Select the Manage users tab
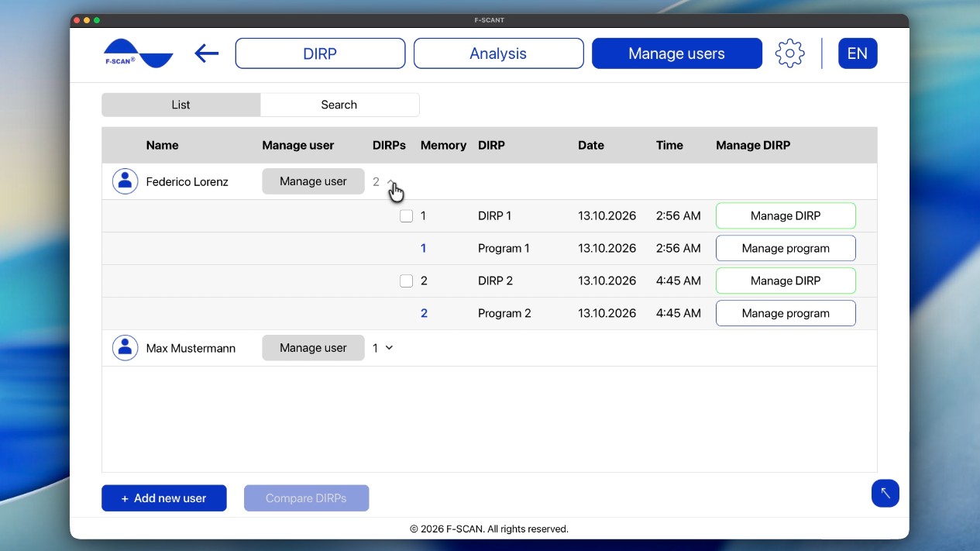This screenshot has width=980, height=551. coord(676,53)
